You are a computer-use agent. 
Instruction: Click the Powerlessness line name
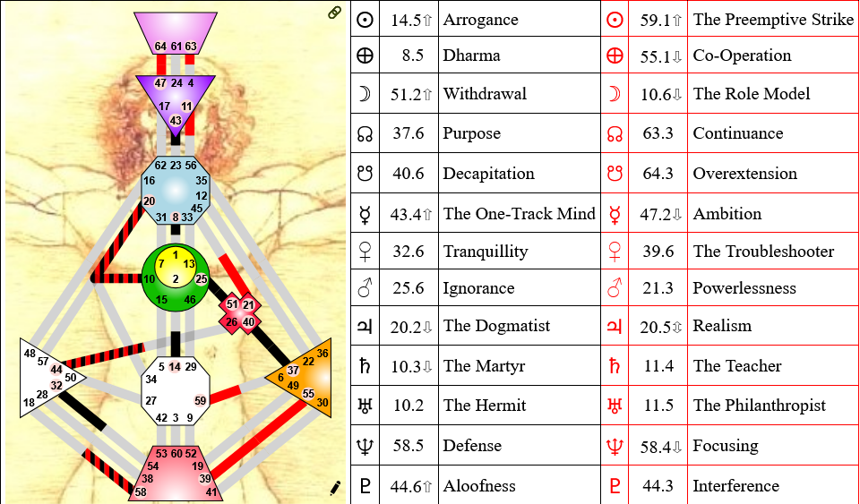(744, 288)
